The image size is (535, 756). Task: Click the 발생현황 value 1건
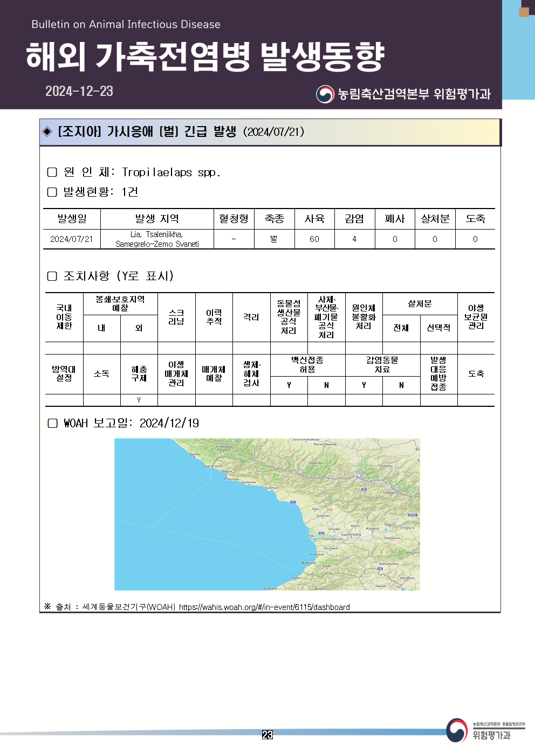130,192
